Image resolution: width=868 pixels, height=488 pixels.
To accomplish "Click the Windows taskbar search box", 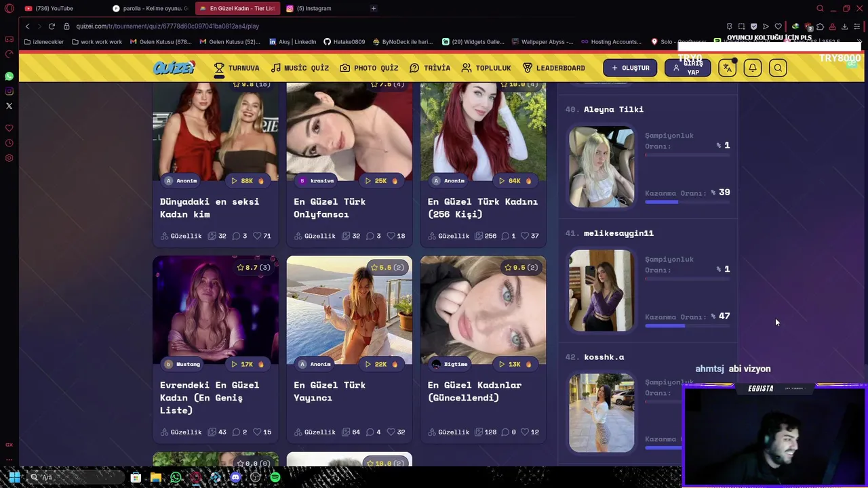I will [76, 477].
